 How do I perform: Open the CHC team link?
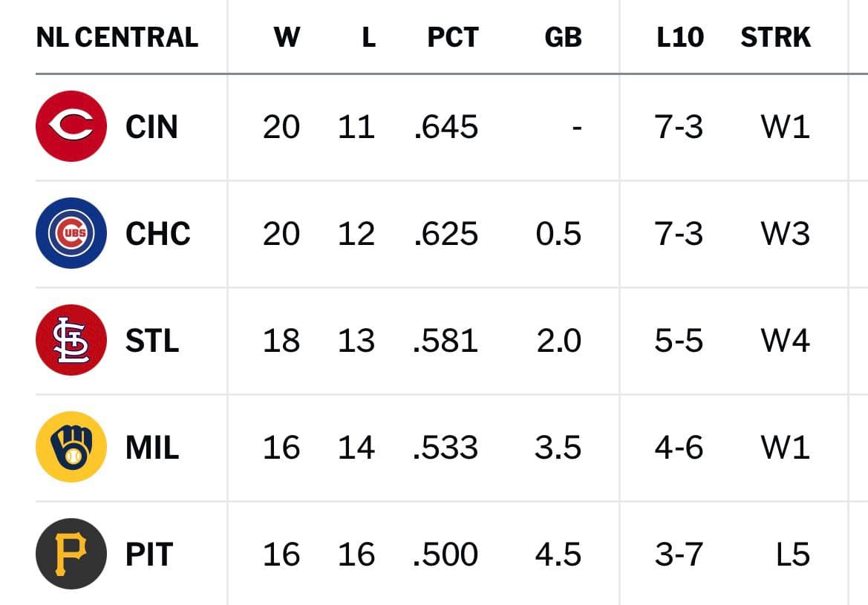(x=157, y=234)
